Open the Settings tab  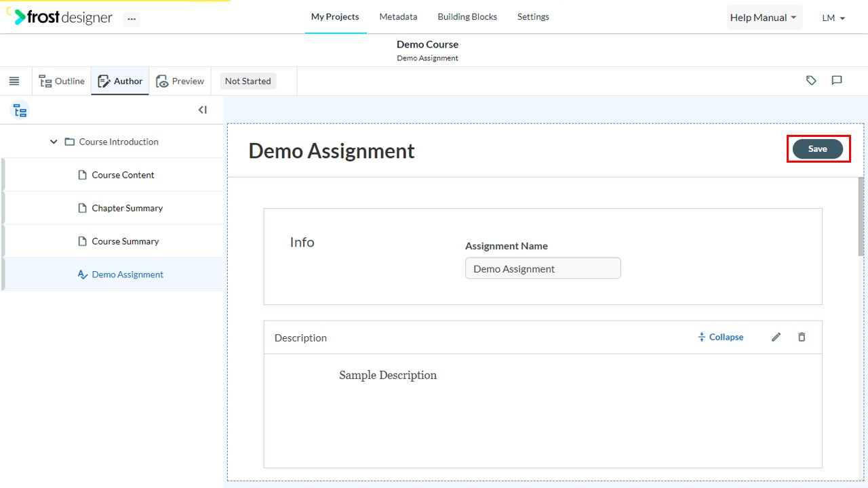(533, 17)
